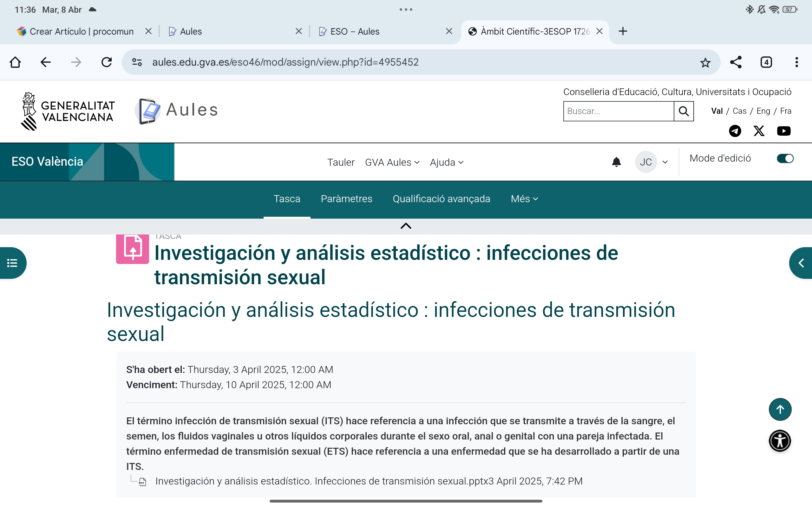Open the right side panel drawer
This screenshot has width=812, height=507.
pos(802,263)
